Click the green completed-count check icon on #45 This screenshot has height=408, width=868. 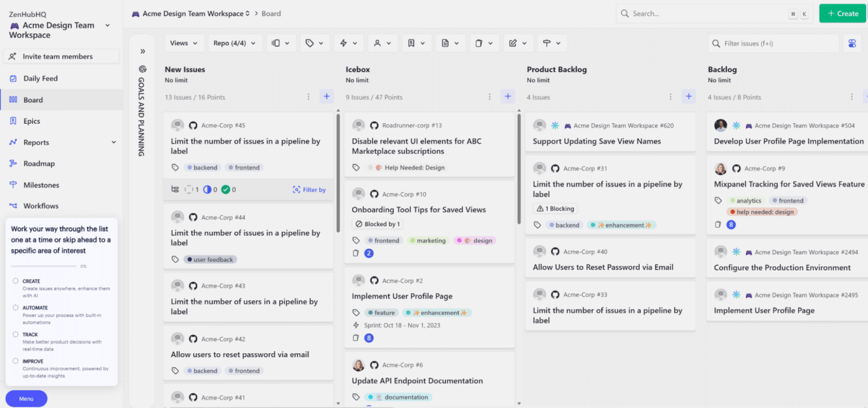(225, 189)
